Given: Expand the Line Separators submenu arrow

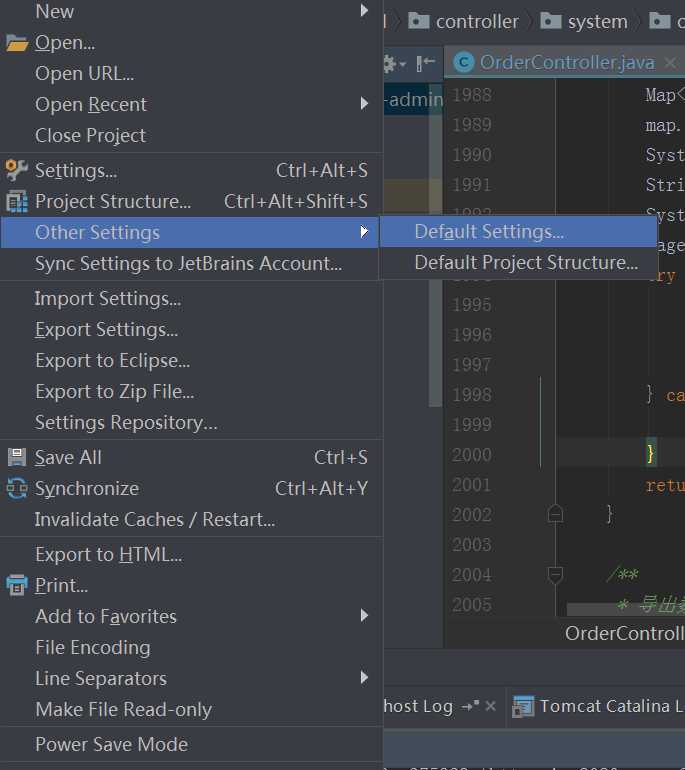Looking at the screenshot, I should [x=364, y=678].
